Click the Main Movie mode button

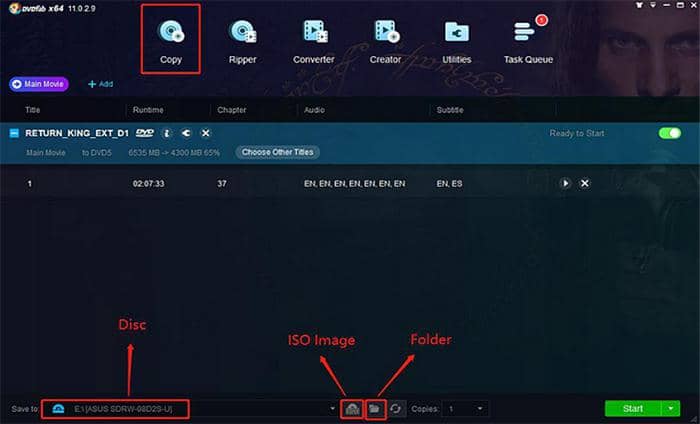tap(39, 84)
